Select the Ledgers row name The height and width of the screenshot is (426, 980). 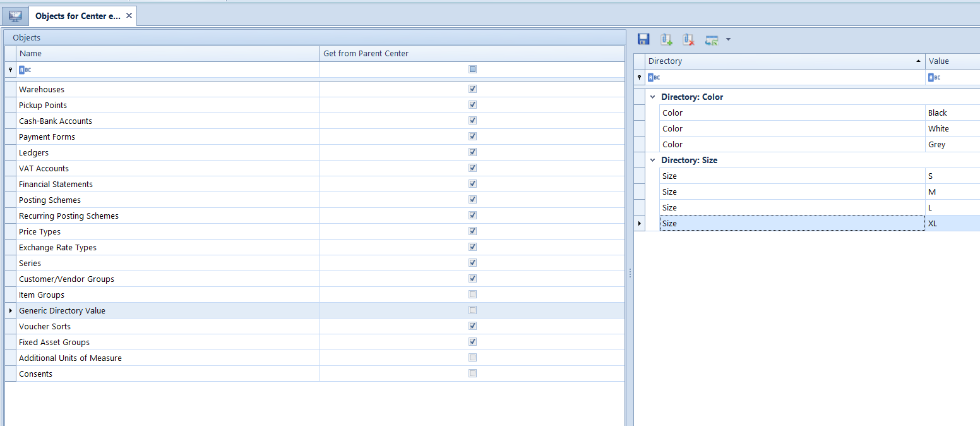tap(33, 153)
